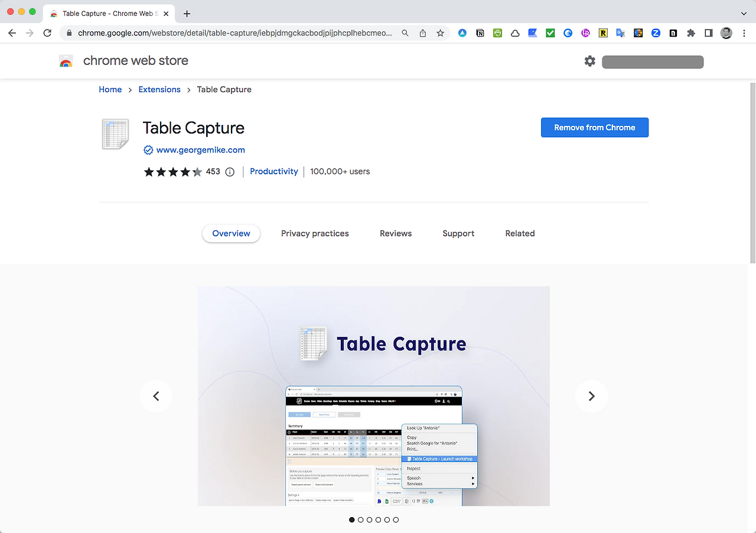Select the third carousel dot indicator

[370, 519]
